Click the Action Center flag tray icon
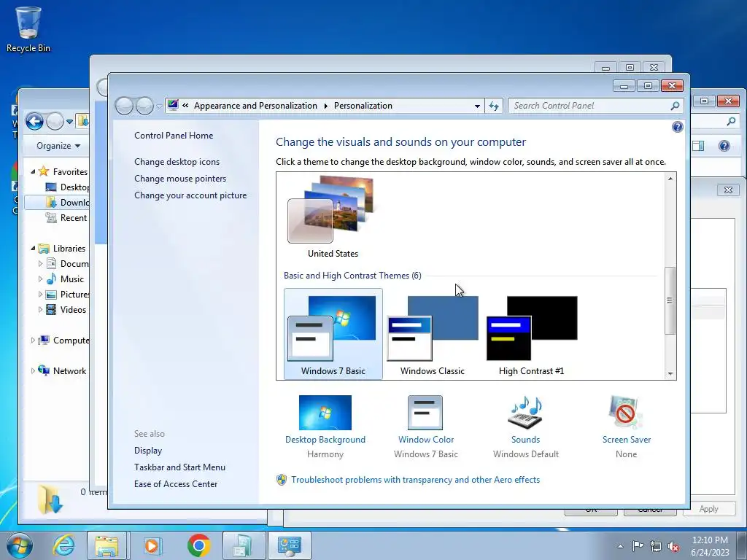The image size is (747, 560). tap(638, 546)
